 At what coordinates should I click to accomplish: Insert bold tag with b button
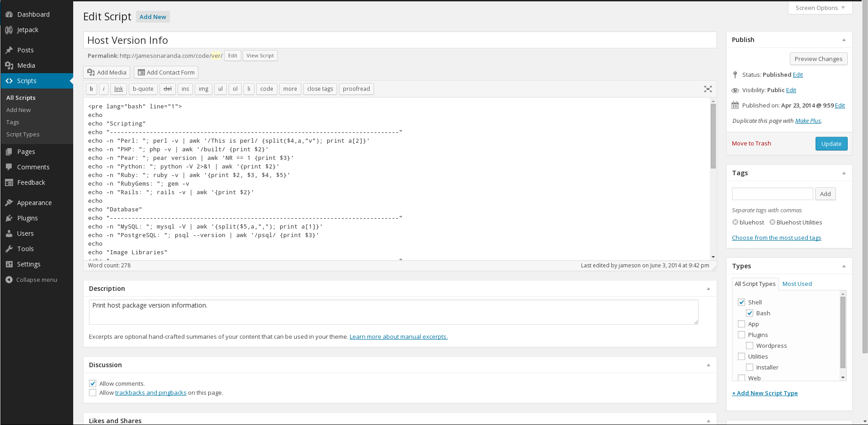[x=91, y=89]
